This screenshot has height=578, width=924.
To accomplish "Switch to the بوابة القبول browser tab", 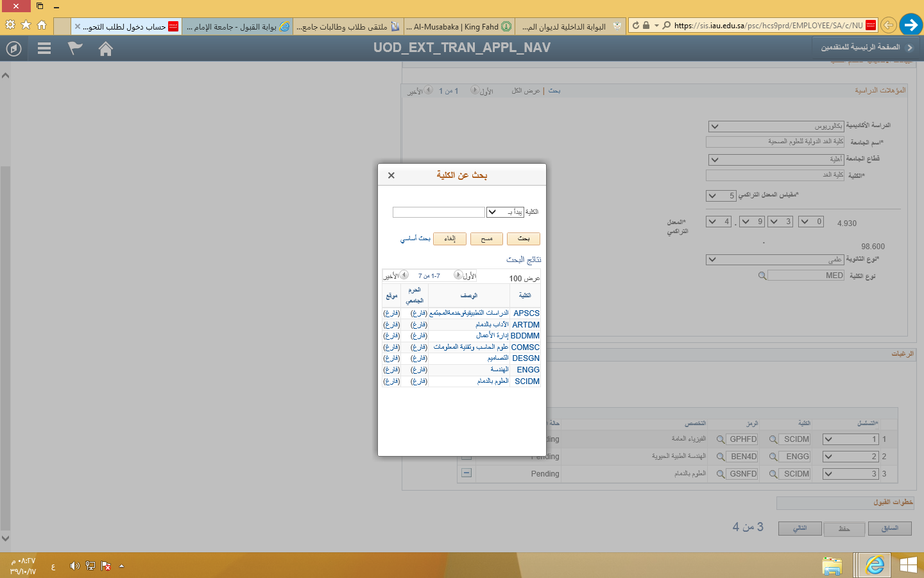I will pyautogui.click(x=237, y=26).
